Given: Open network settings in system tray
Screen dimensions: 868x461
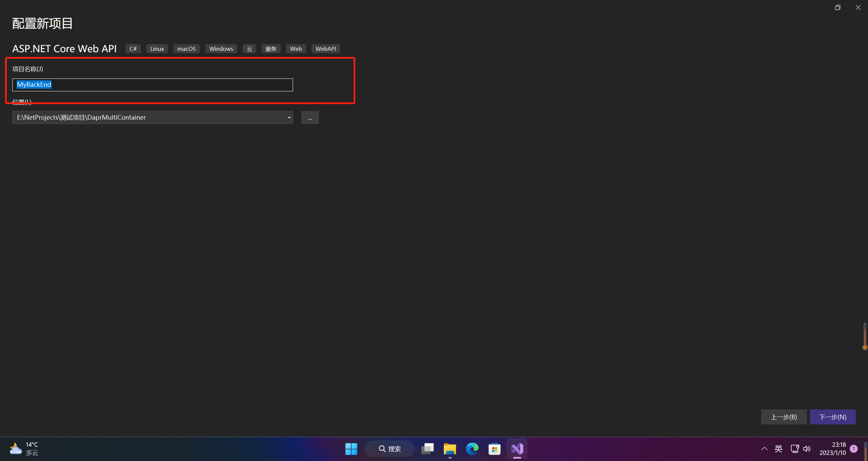Looking at the screenshot, I should (x=795, y=449).
